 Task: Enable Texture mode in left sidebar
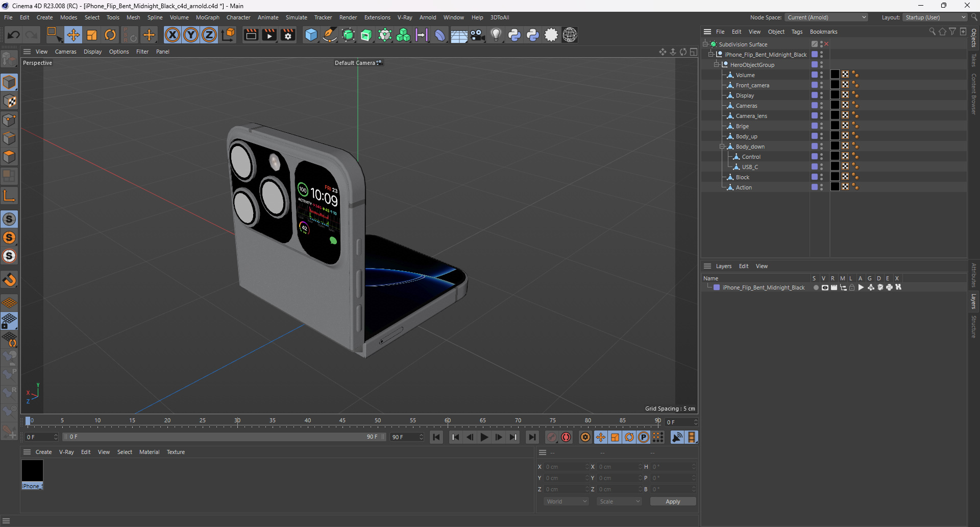tap(9, 101)
